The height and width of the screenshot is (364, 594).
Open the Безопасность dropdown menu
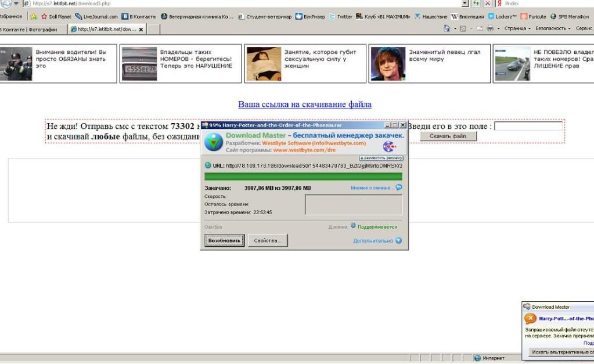point(553,28)
